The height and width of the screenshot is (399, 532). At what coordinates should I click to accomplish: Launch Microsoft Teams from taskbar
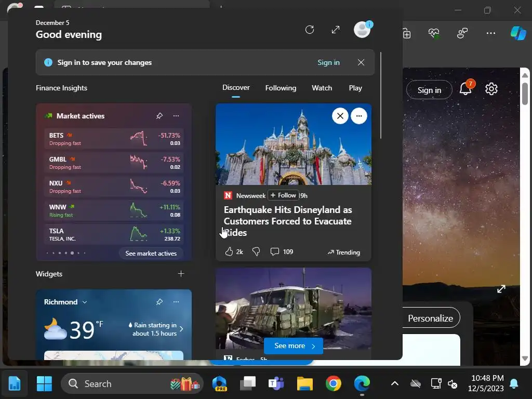click(276, 384)
